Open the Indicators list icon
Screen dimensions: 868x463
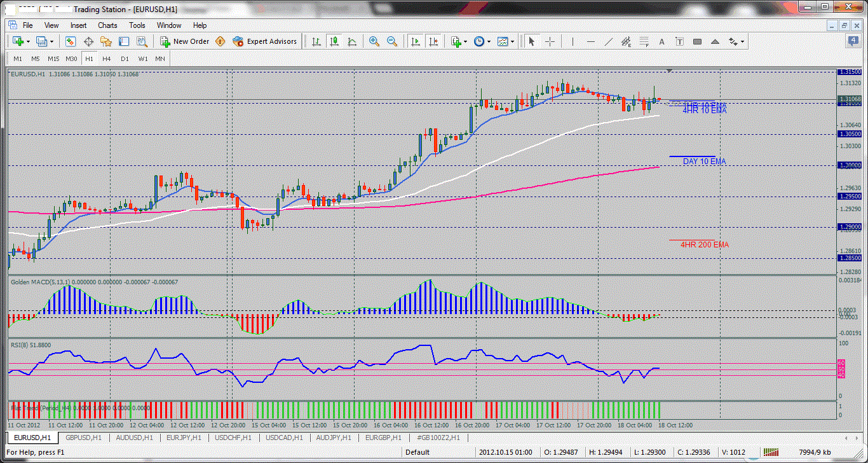point(456,41)
